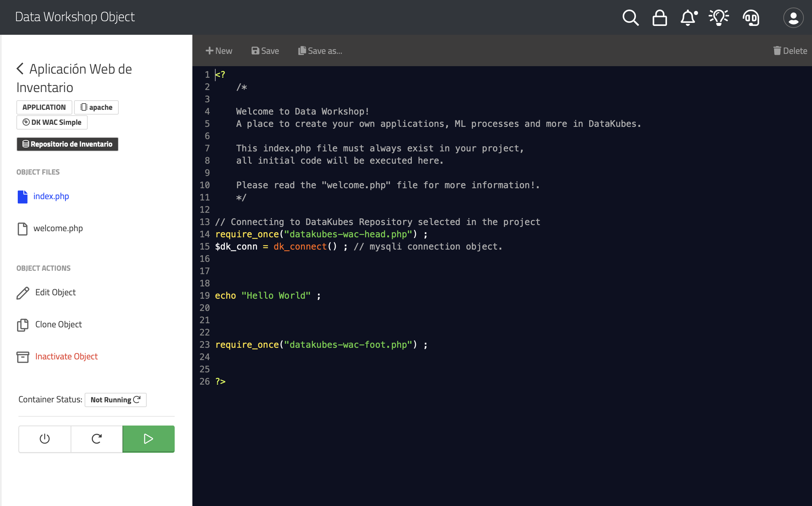The height and width of the screenshot is (506, 812).
Task: Restart container with reload button
Action: click(97, 438)
